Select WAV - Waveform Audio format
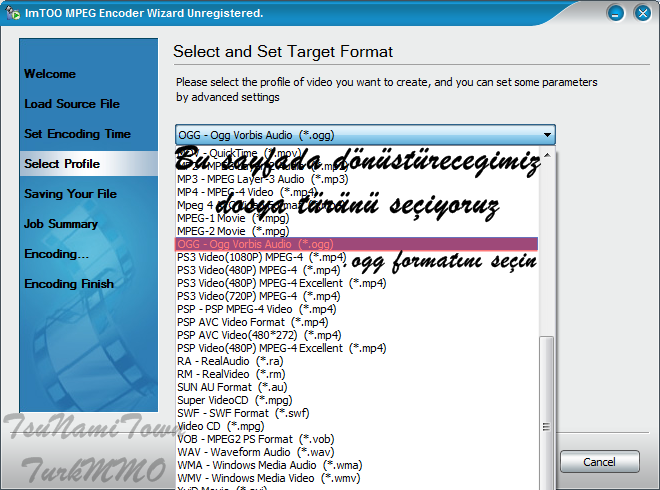The image size is (660, 490). pyautogui.click(x=357, y=453)
